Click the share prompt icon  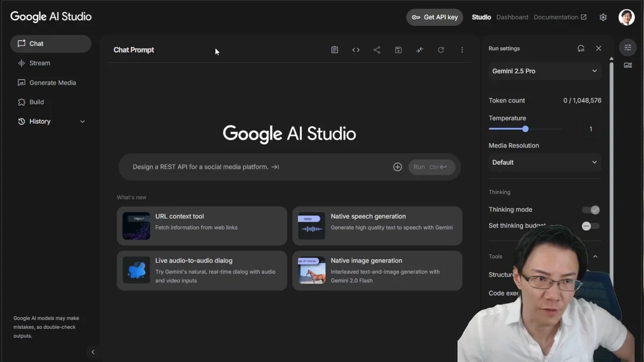(x=377, y=50)
